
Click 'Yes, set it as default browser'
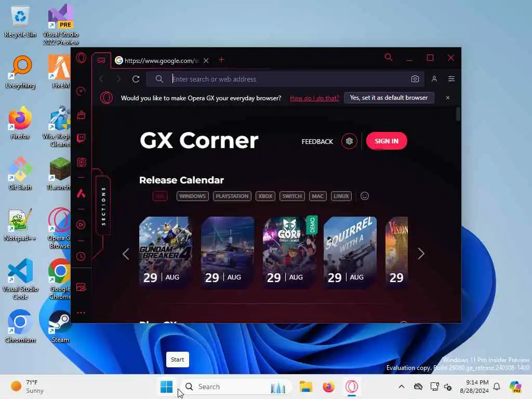(x=389, y=98)
